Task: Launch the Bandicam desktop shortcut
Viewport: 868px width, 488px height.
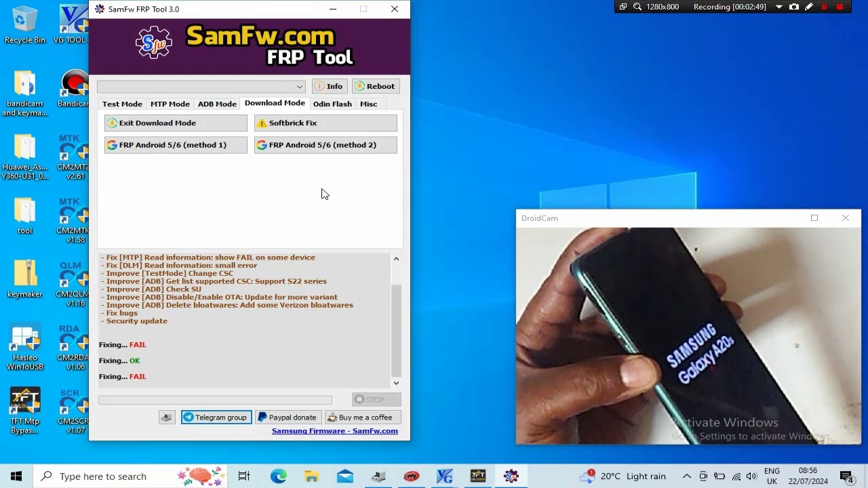Action: coord(73,89)
